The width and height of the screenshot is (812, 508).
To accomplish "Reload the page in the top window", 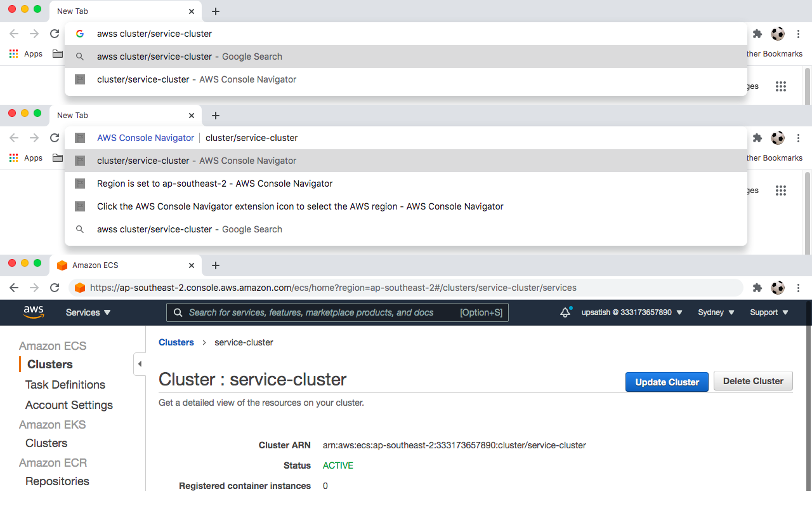I will coord(55,34).
